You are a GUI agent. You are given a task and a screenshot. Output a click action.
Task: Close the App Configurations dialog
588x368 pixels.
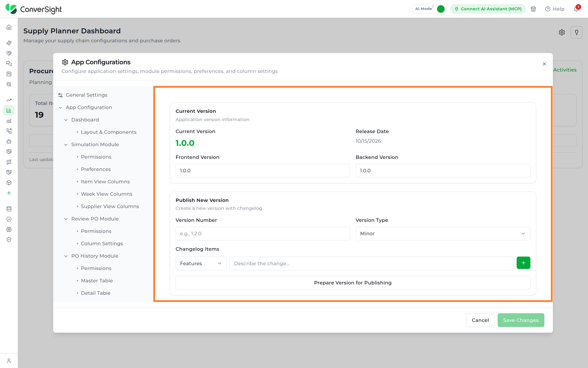545,64
